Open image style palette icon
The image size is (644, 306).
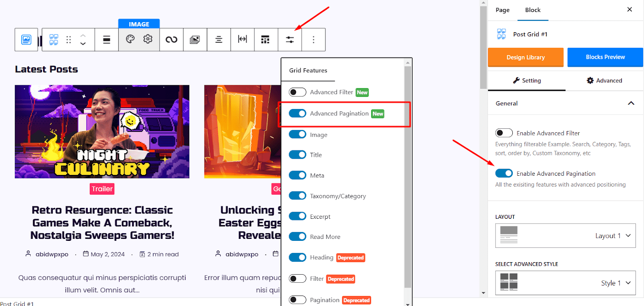pyautogui.click(x=130, y=39)
